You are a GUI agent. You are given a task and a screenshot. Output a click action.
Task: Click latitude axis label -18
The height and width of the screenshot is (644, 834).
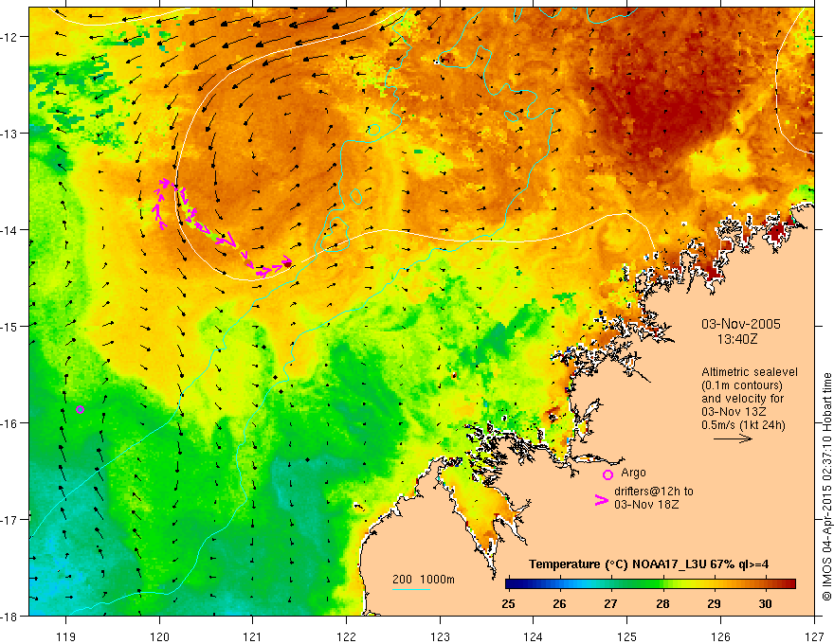[x=10, y=616]
